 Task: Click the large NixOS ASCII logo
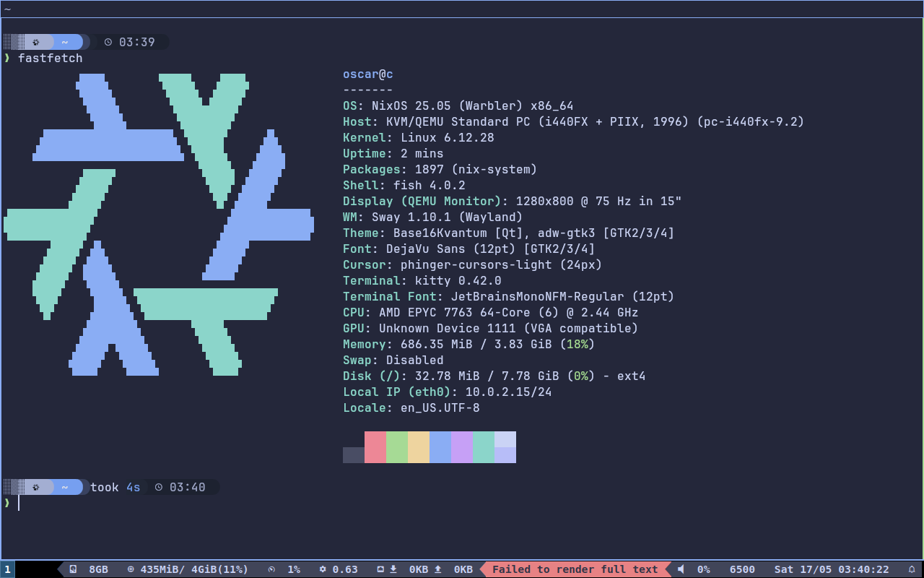159,224
